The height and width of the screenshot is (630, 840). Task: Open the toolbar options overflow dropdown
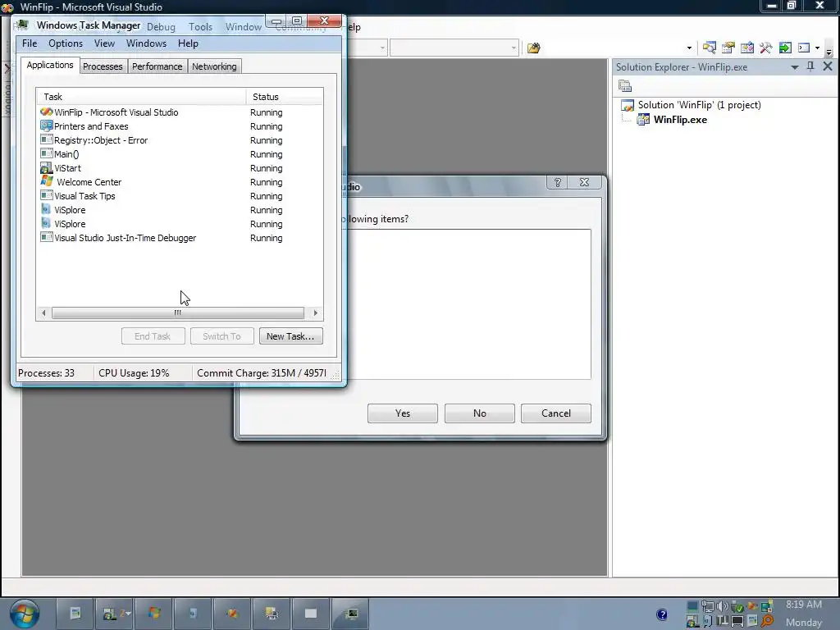point(829,50)
